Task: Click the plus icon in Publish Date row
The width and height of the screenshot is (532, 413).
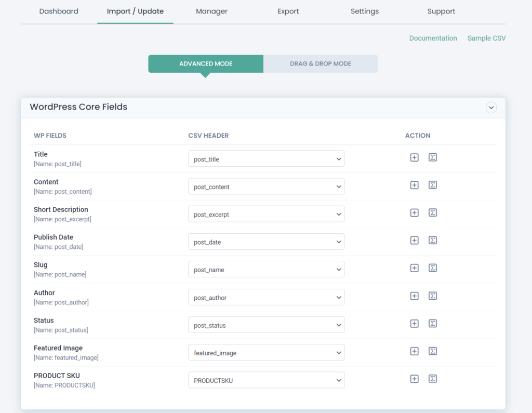Action: pyautogui.click(x=414, y=240)
